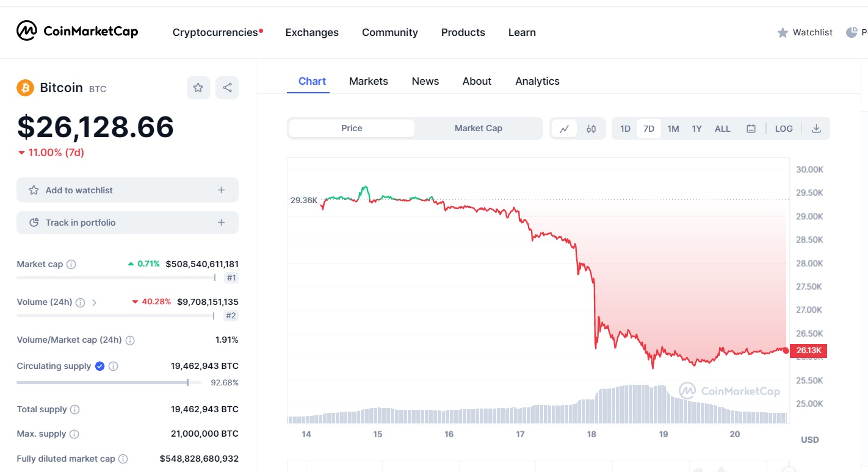Viewport: 868px width, 472px height.
Task: Expand the Volume (24h) chevron arrow
Action: pyautogui.click(x=94, y=302)
